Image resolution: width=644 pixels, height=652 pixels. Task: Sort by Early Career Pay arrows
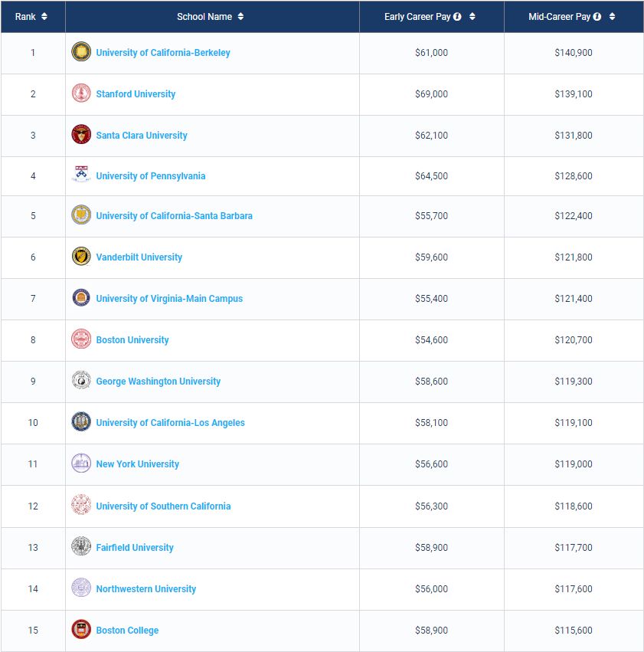(472, 17)
